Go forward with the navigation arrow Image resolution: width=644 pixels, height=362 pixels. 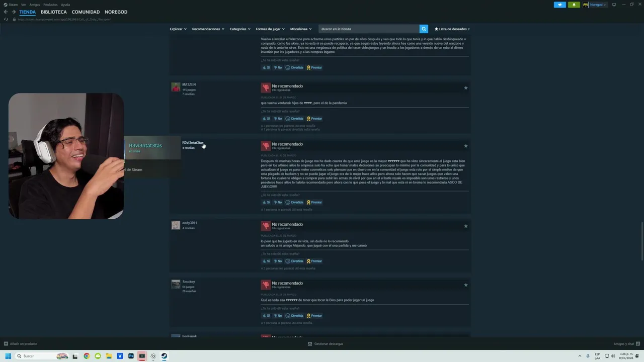coord(14,12)
